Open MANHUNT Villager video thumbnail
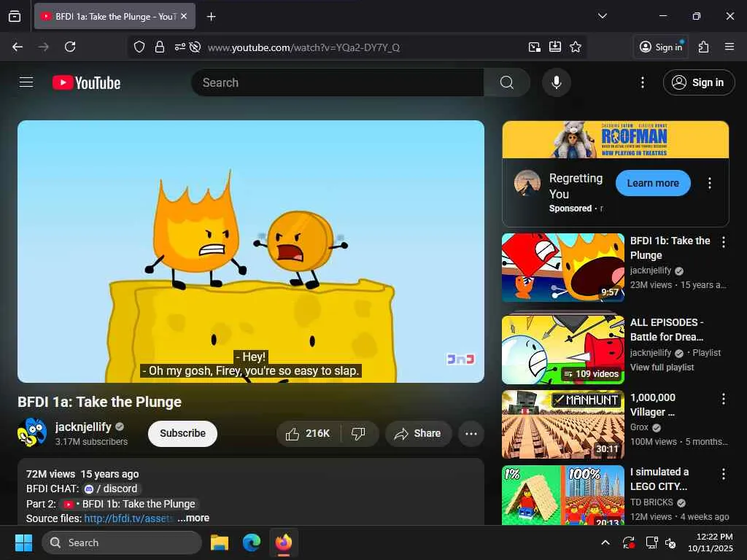The height and width of the screenshot is (560, 747). point(562,424)
